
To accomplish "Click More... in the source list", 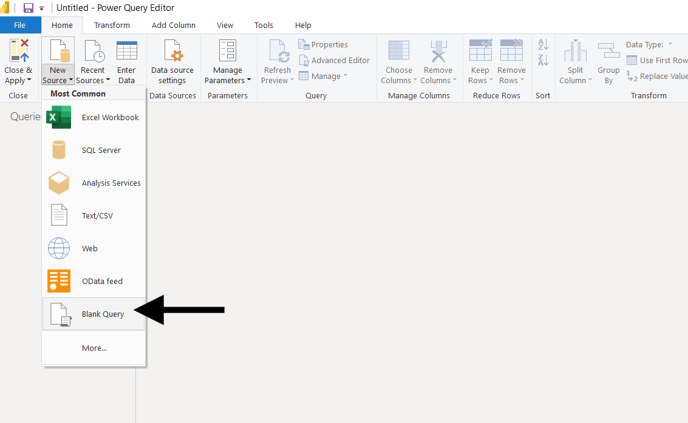I will pos(94,348).
